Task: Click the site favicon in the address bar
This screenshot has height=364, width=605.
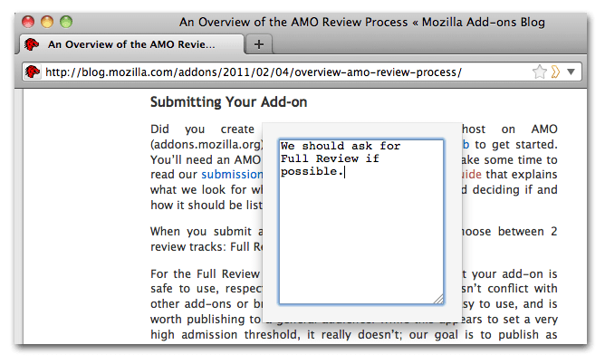Action: pyautogui.click(x=33, y=72)
